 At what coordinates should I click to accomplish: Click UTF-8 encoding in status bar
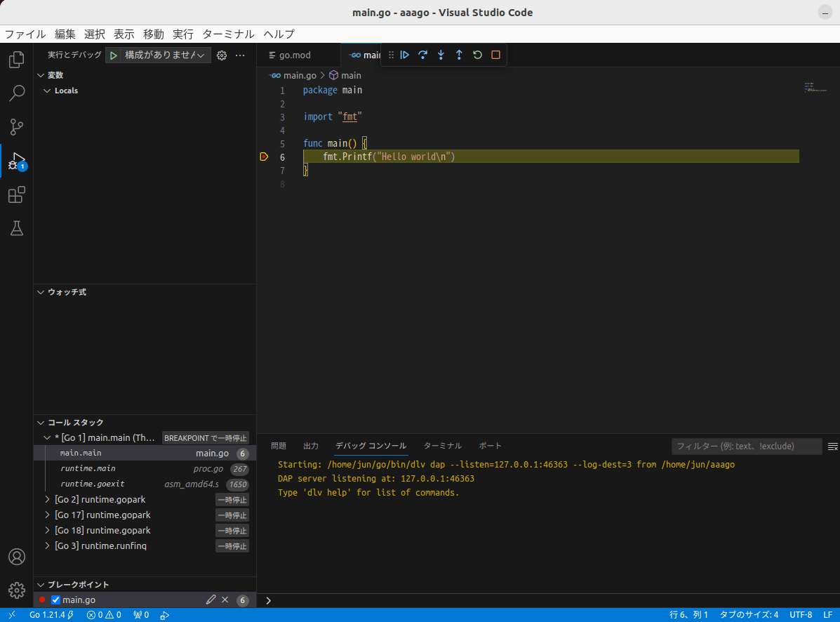pyautogui.click(x=801, y=615)
